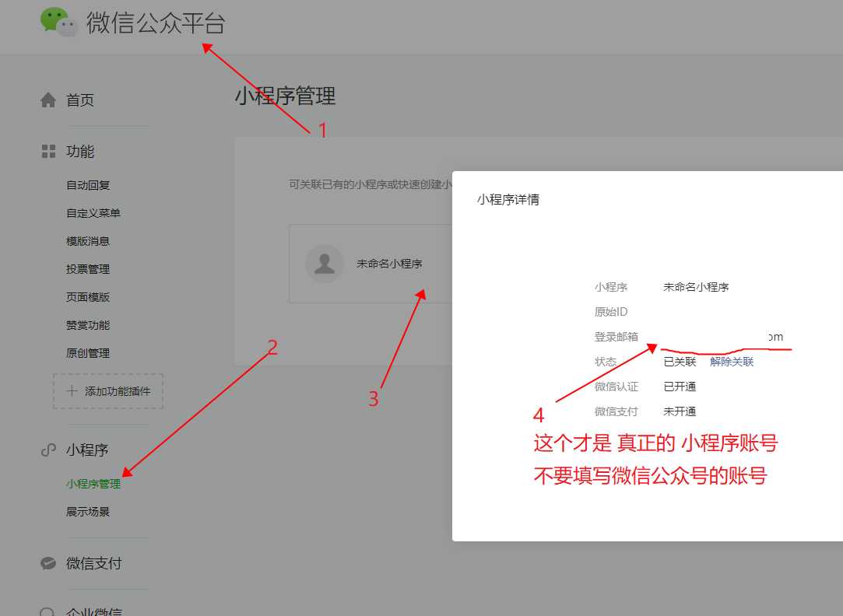This screenshot has width=843, height=616.
Task: Click the 状态 label in dialog
Action: [606, 362]
